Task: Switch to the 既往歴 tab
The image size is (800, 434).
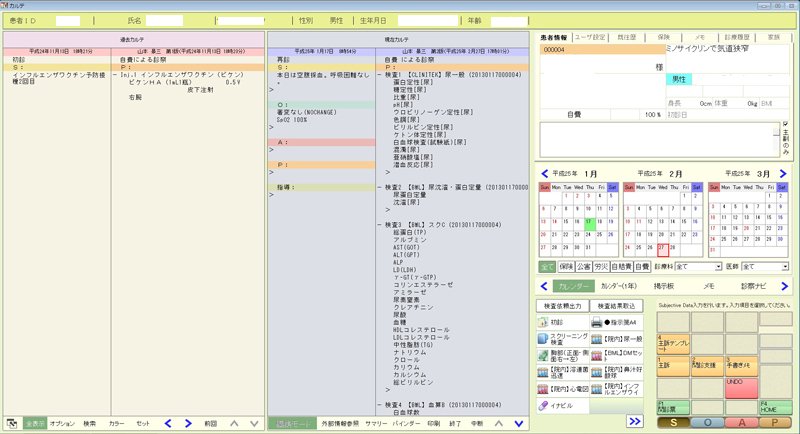Action: click(627, 37)
